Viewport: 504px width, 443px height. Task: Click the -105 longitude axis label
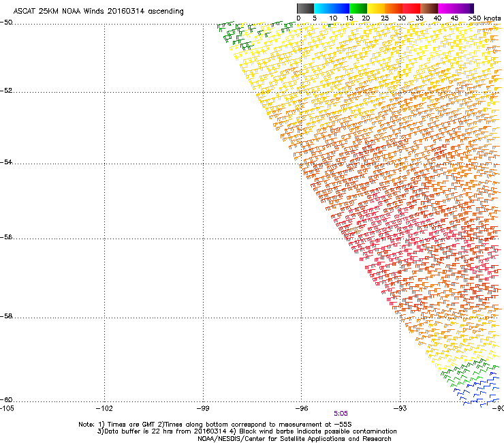coord(7,408)
